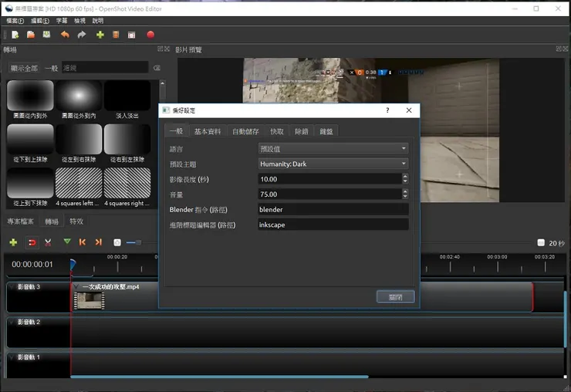Switch to the 自動儲存 preferences tab
The width and height of the screenshot is (571, 392).
click(245, 131)
